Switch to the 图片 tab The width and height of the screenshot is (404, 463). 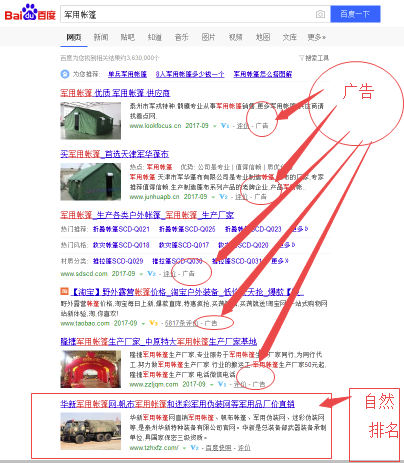click(x=209, y=37)
